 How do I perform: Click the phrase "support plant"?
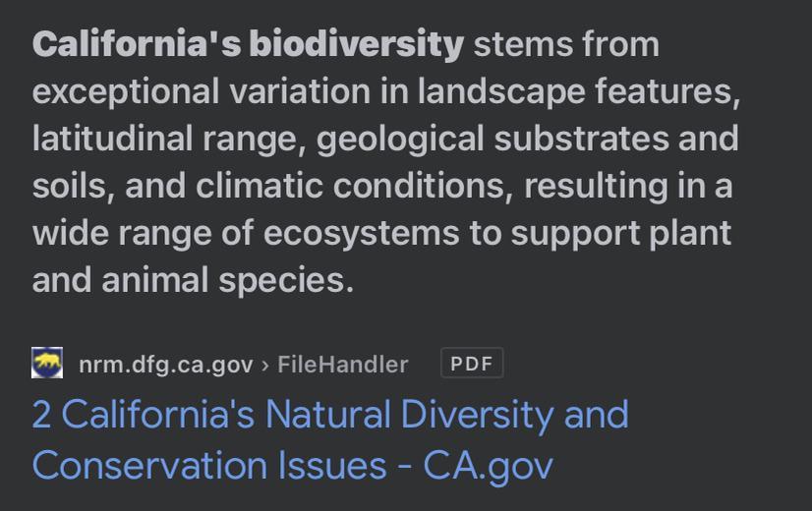621,233
